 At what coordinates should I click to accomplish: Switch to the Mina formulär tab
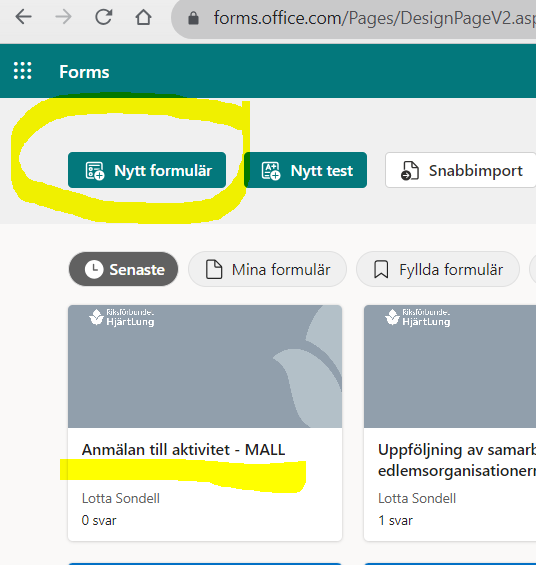(x=267, y=269)
